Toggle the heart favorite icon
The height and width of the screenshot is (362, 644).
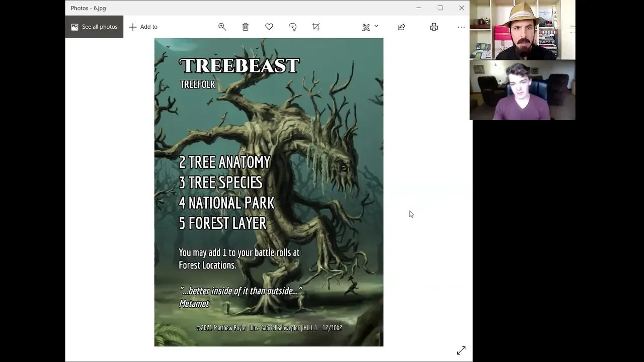[269, 27]
